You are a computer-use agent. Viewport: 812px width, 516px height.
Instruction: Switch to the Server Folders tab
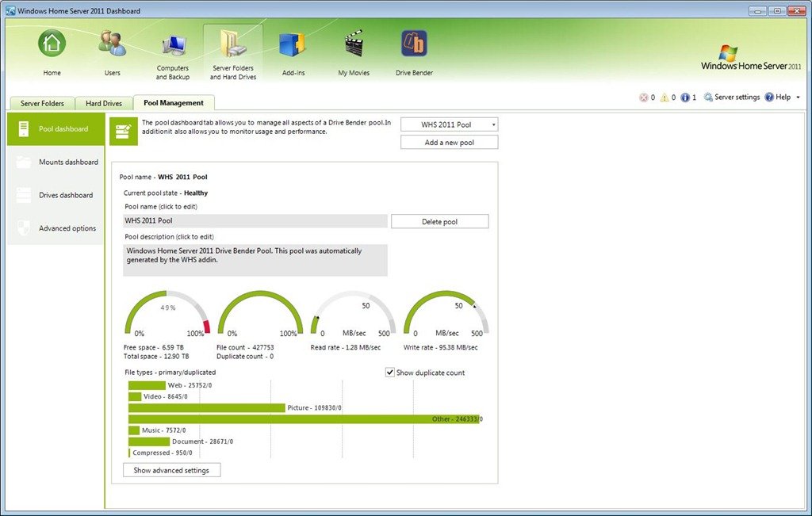42,104
